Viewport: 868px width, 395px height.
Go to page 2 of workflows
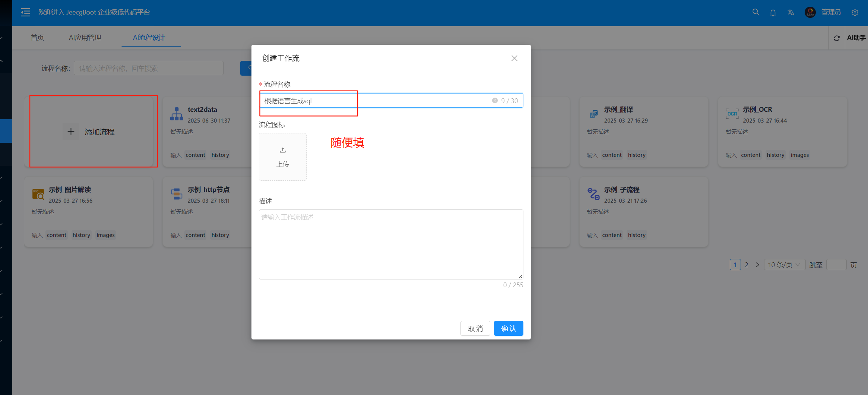pyautogui.click(x=747, y=265)
